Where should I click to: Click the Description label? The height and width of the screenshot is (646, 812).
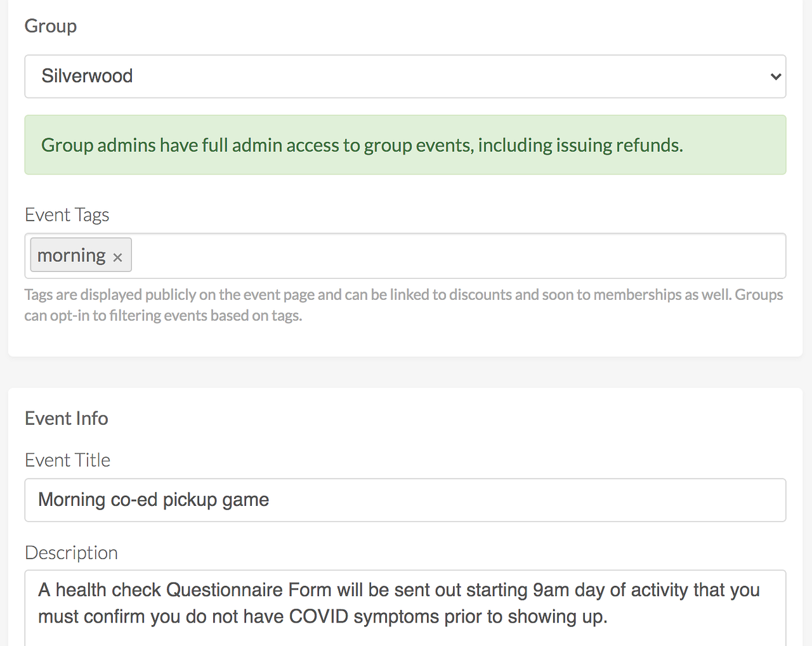(71, 553)
